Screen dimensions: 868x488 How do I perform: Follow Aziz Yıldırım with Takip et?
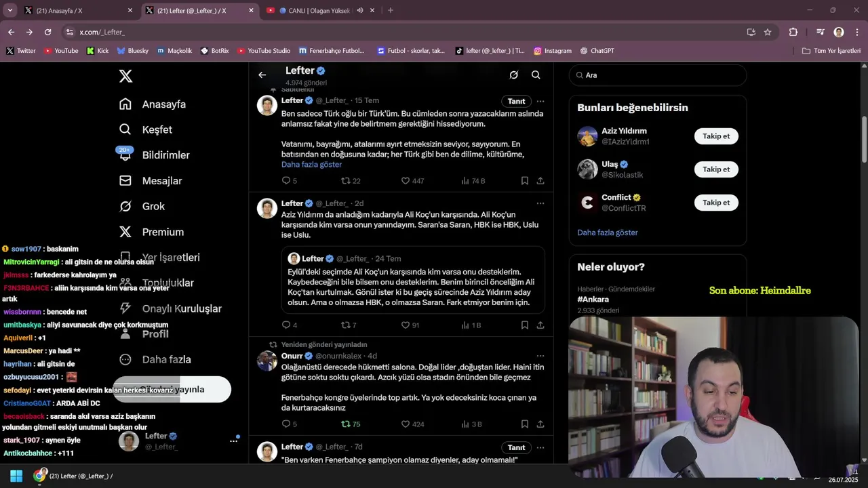click(x=716, y=136)
